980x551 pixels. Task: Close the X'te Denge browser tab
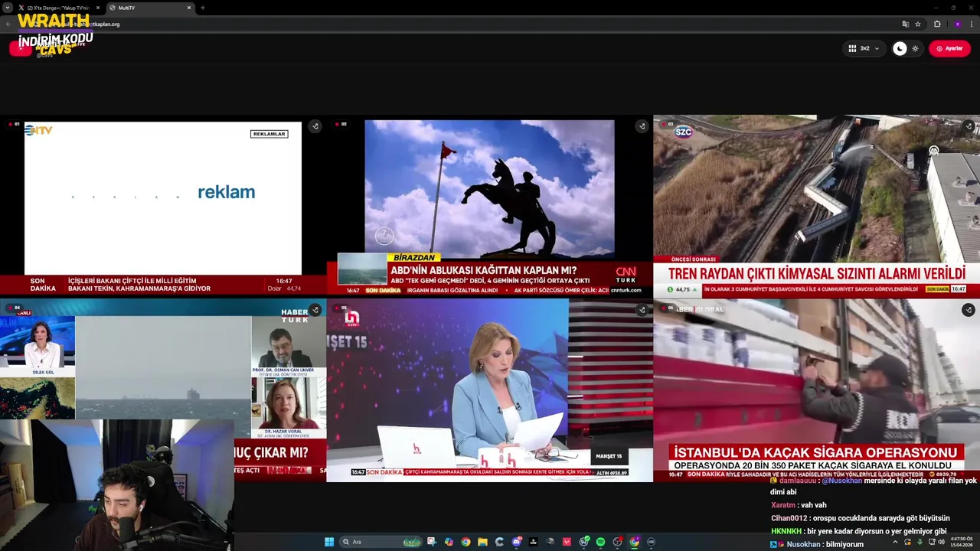point(97,8)
